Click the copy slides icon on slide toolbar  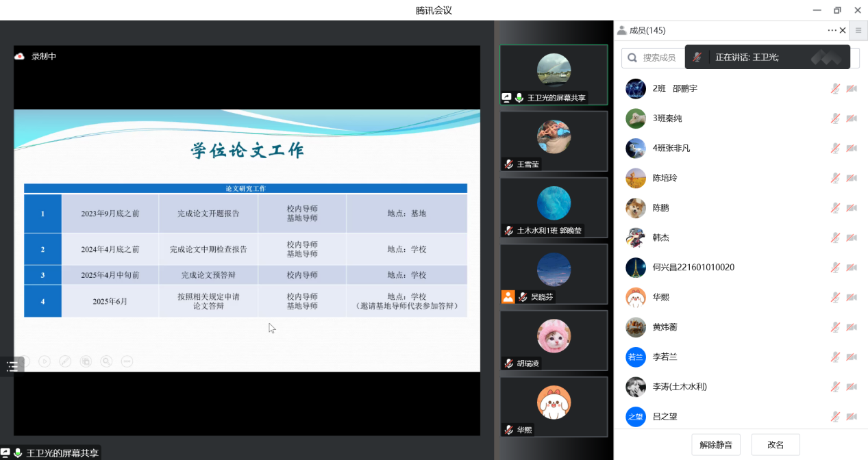coord(86,361)
